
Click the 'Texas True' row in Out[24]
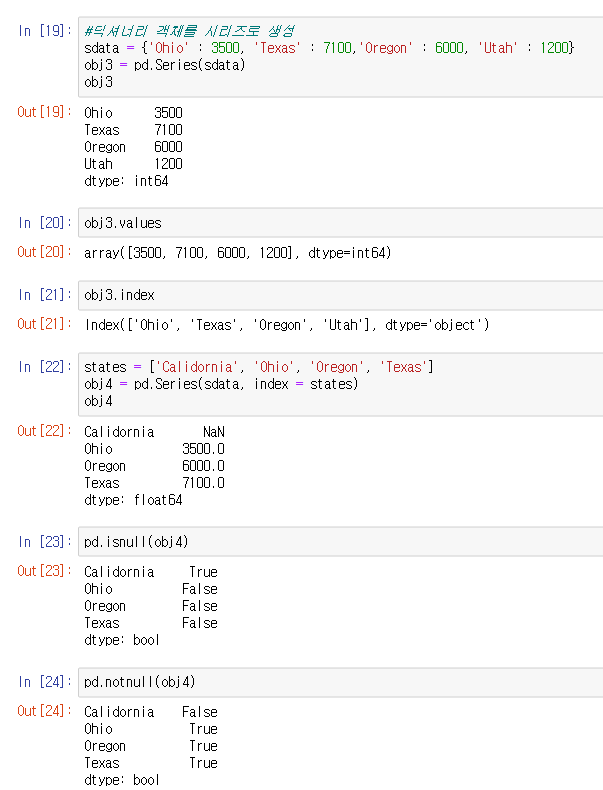(x=151, y=763)
